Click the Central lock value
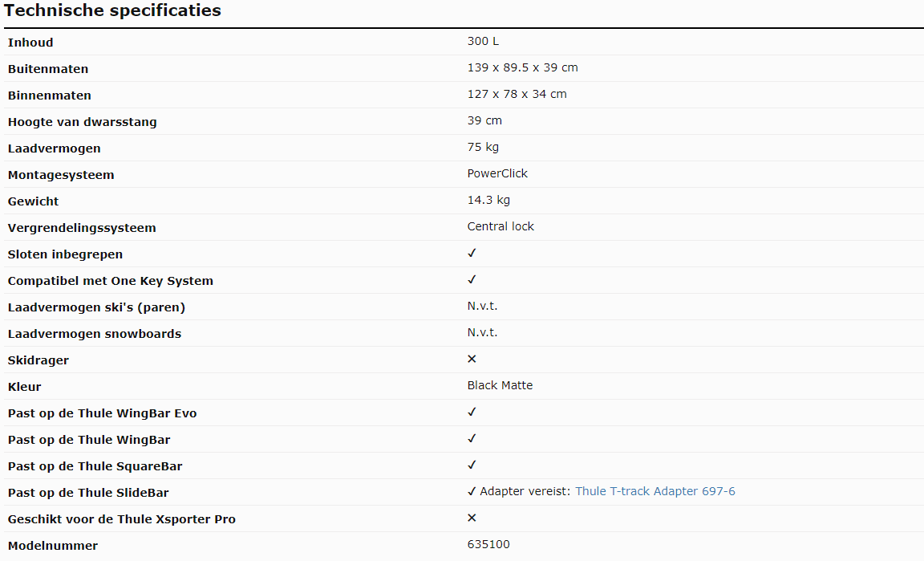The height and width of the screenshot is (561, 924). 500,226
